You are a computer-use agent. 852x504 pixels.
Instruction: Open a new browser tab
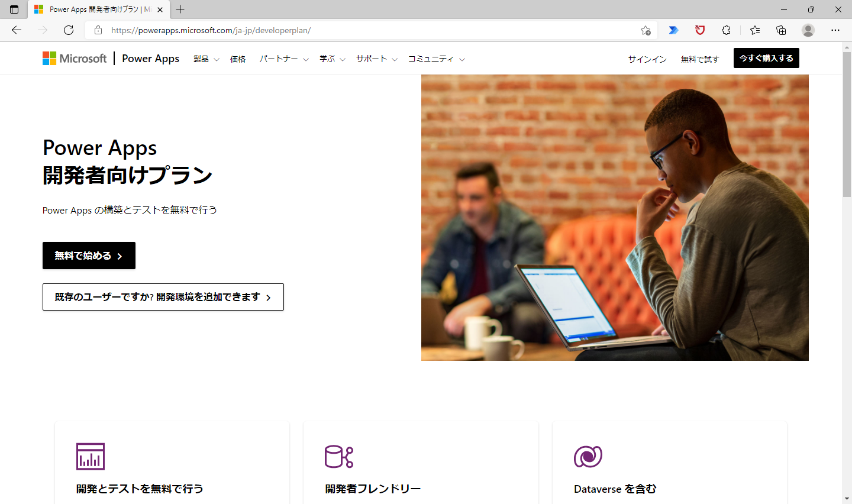click(180, 9)
